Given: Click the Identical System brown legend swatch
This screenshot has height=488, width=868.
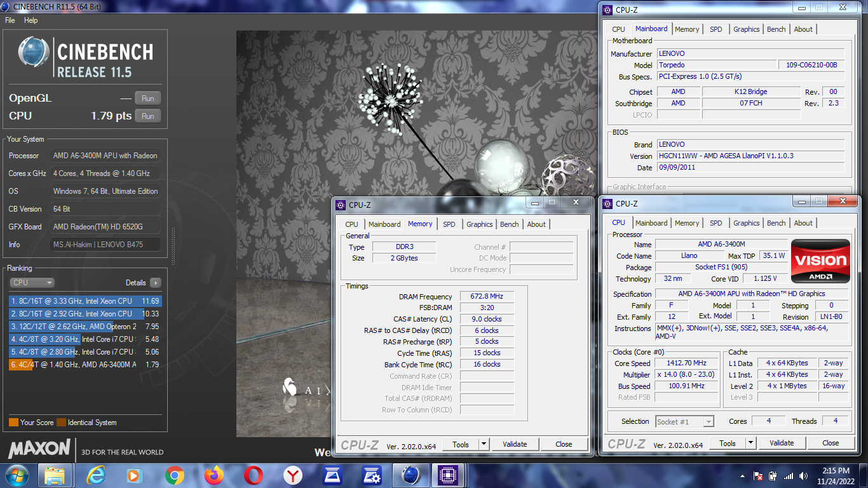Looking at the screenshot, I should [61, 422].
